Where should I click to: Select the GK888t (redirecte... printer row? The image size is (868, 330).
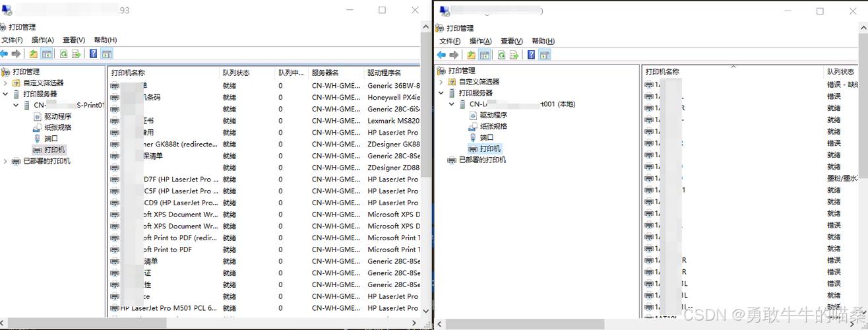pyautogui.click(x=264, y=144)
